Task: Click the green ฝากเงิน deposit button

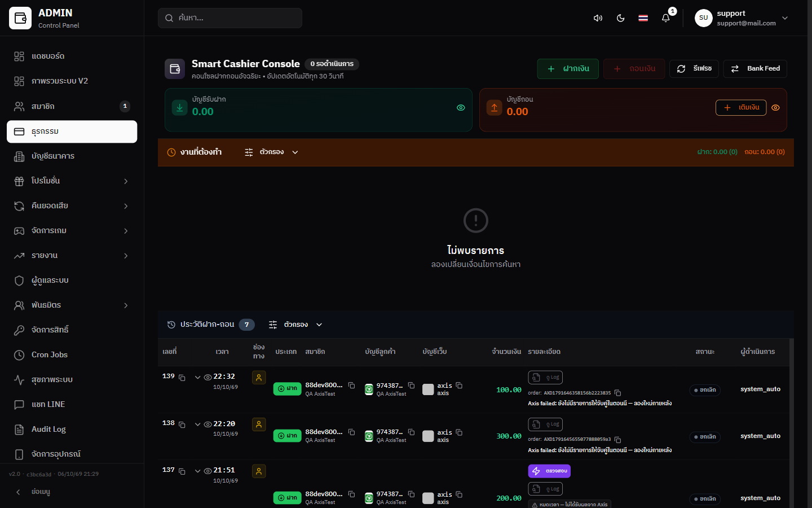Action: [x=568, y=69]
